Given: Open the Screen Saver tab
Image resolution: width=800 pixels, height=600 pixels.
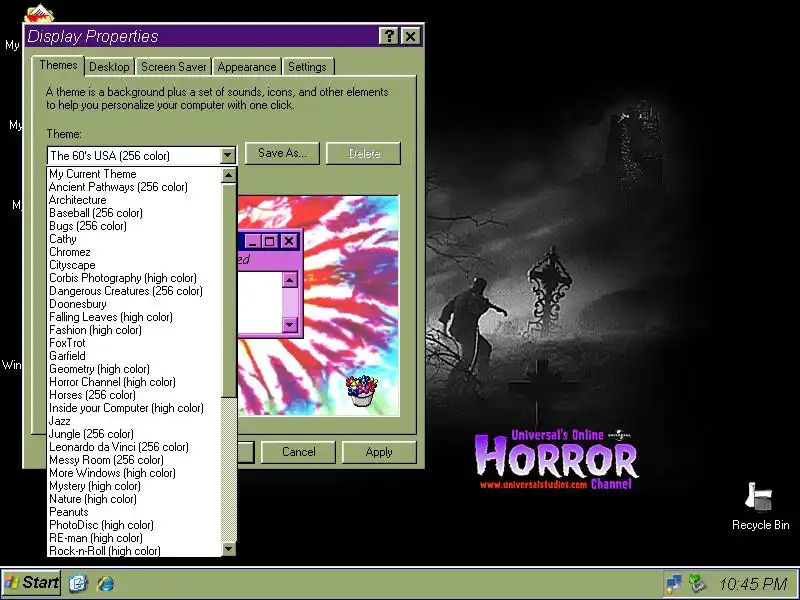Looking at the screenshot, I should pos(173,67).
